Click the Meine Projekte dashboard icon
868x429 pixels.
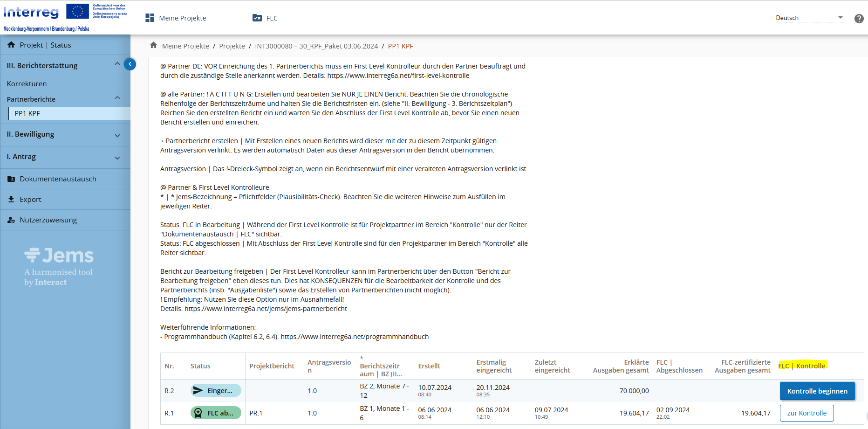150,18
